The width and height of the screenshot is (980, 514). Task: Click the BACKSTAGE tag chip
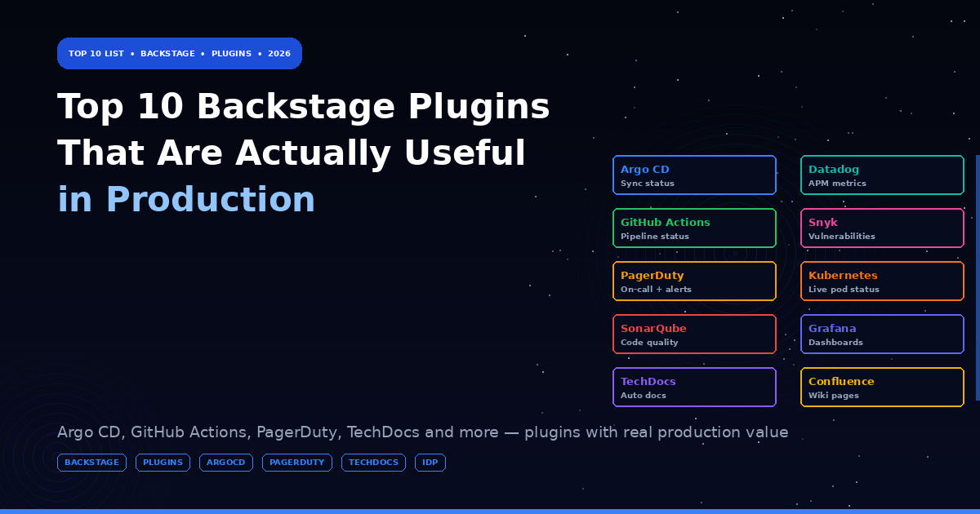(91, 463)
